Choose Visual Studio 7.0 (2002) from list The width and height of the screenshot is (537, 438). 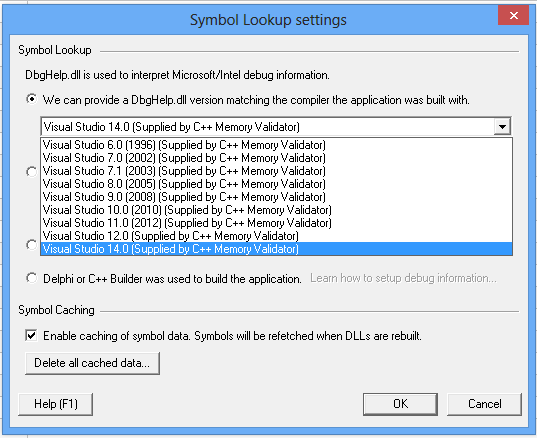click(277, 158)
